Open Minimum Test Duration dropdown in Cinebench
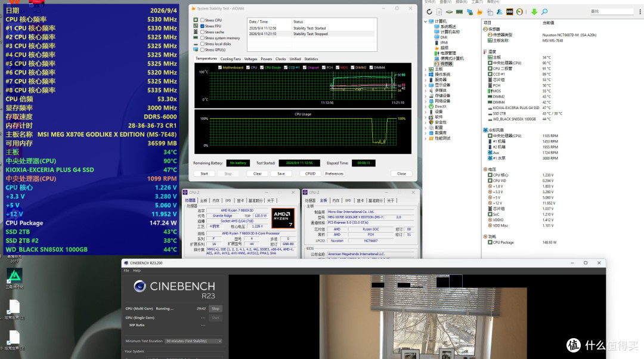This screenshot has width=644, height=359. click(x=193, y=341)
